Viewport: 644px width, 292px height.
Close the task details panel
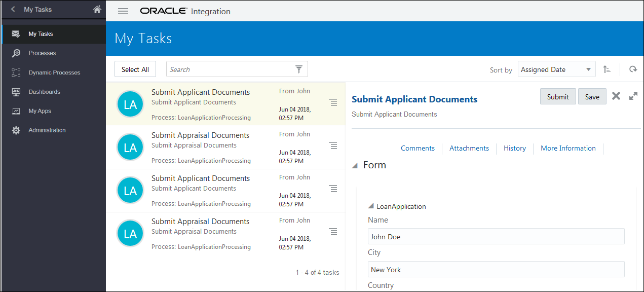[x=616, y=96]
